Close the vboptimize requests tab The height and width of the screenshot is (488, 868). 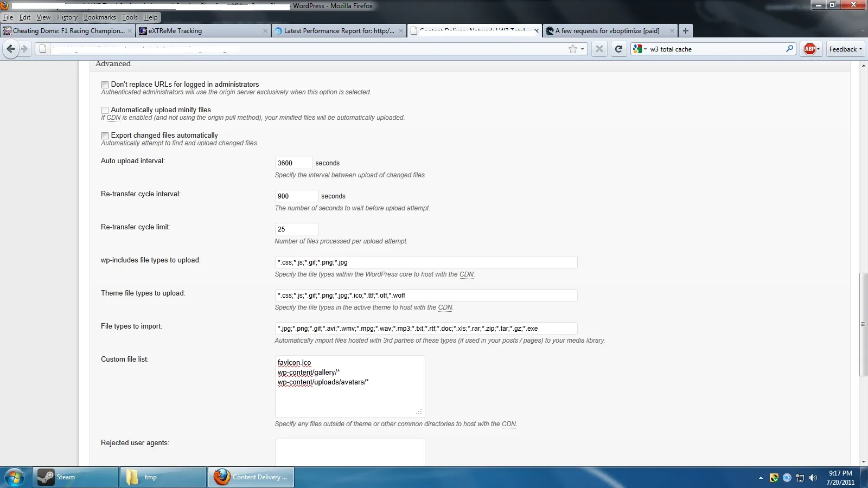(672, 31)
